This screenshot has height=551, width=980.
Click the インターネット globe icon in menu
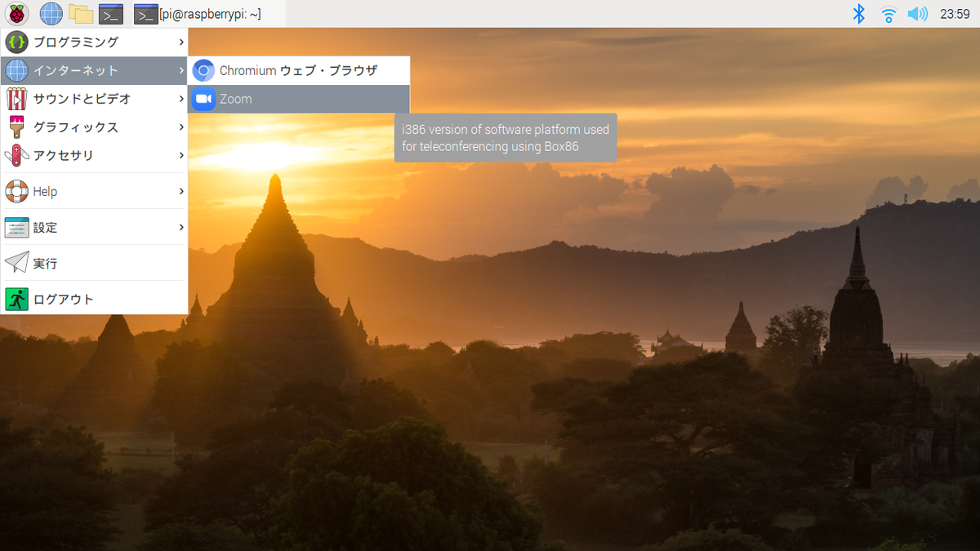(x=16, y=70)
